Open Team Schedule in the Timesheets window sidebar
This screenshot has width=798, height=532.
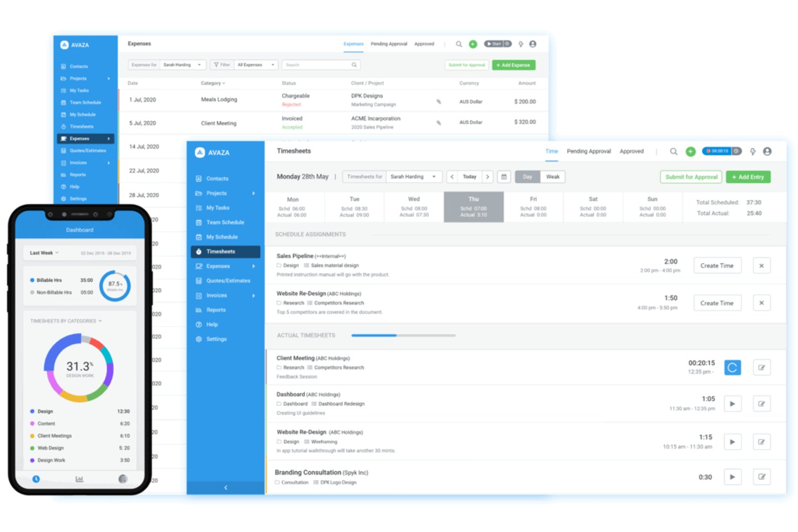tap(225, 222)
